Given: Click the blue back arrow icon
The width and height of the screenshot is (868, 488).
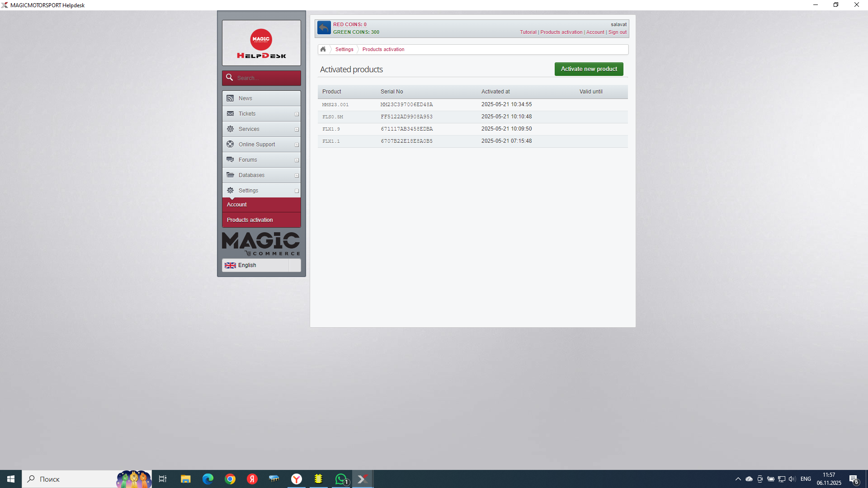Looking at the screenshot, I should click(324, 28).
